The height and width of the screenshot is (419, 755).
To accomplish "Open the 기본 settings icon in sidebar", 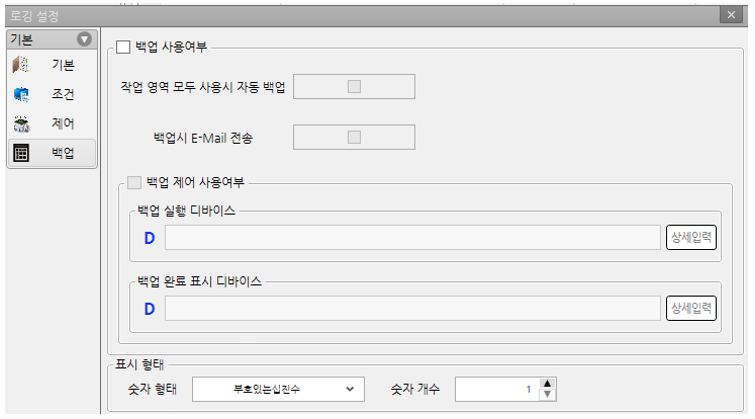I will coord(21,65).
